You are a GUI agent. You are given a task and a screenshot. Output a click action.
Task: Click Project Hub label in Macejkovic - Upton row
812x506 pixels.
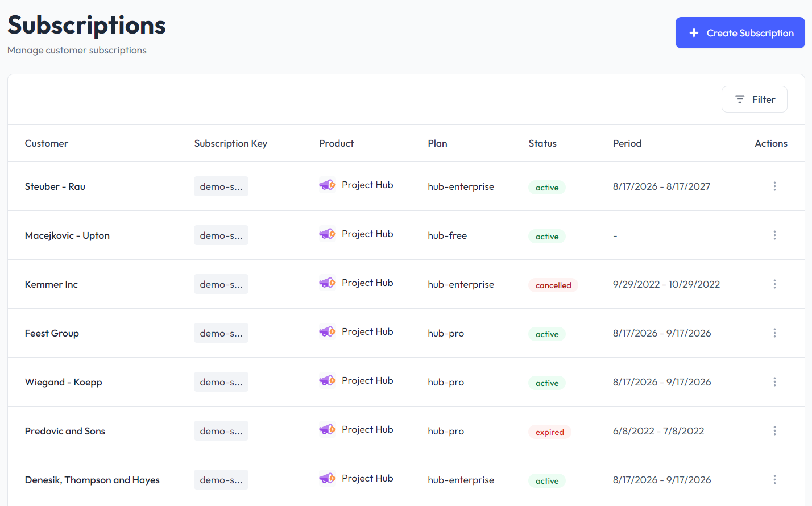(367, 234)
